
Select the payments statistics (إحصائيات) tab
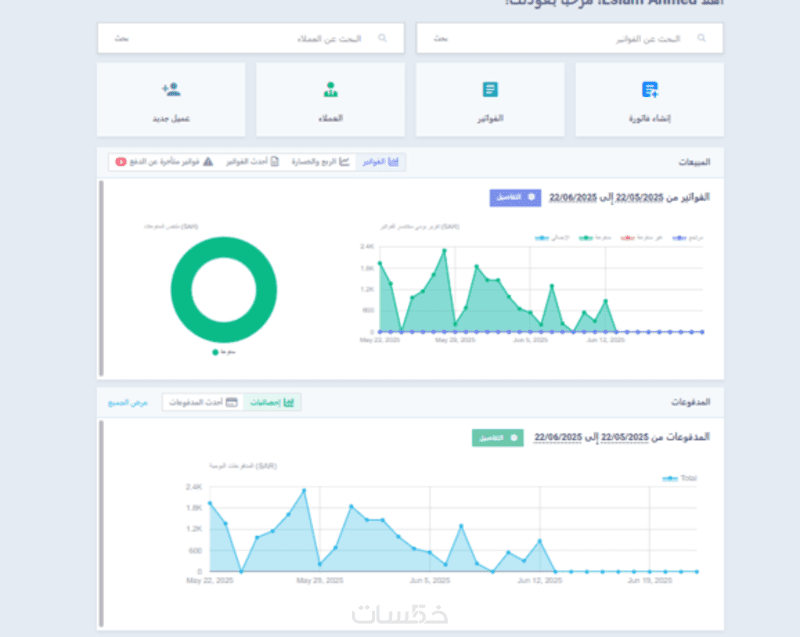pos(272,402)
